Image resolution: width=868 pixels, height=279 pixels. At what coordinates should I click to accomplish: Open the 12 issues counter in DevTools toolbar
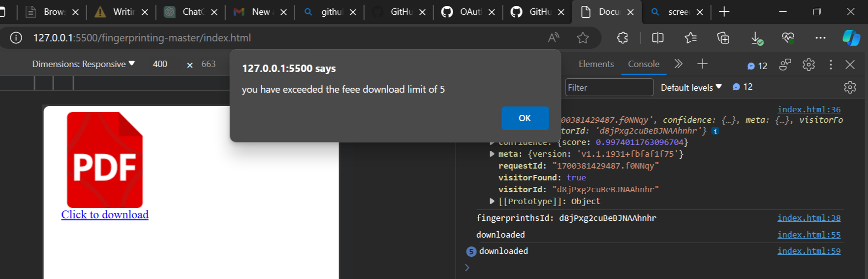click(757, 66)
